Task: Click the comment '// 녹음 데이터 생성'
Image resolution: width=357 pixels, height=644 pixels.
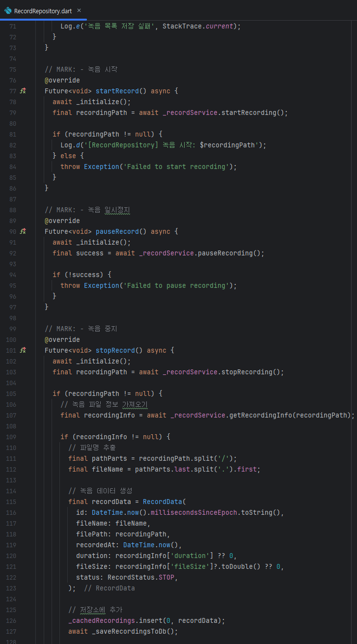Action: [101, 491]
